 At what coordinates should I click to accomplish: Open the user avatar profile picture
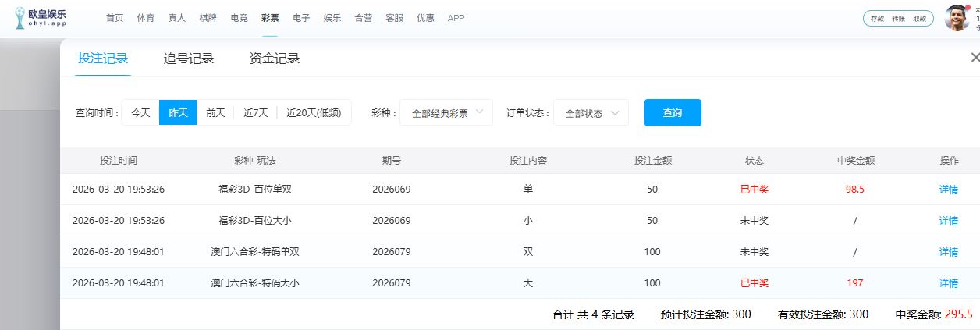point(957,18)
